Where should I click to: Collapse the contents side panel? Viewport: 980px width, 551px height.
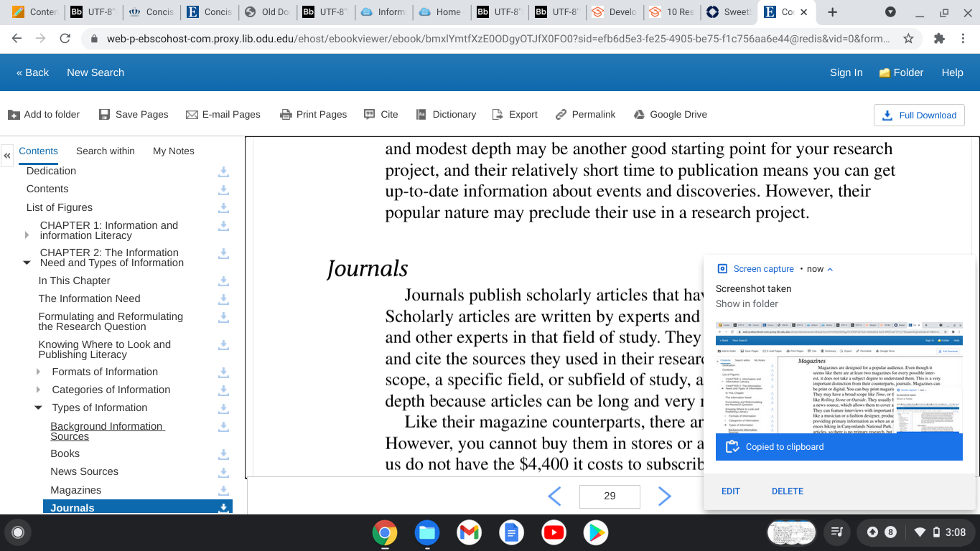(6, 155)
